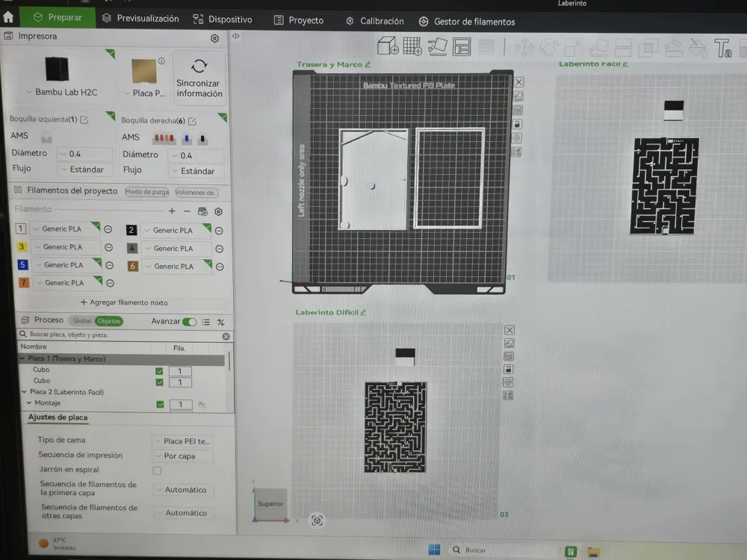This screenshot has width=747, height=560.
Task: Select the Text shape tool
Action: coord(722,48)
